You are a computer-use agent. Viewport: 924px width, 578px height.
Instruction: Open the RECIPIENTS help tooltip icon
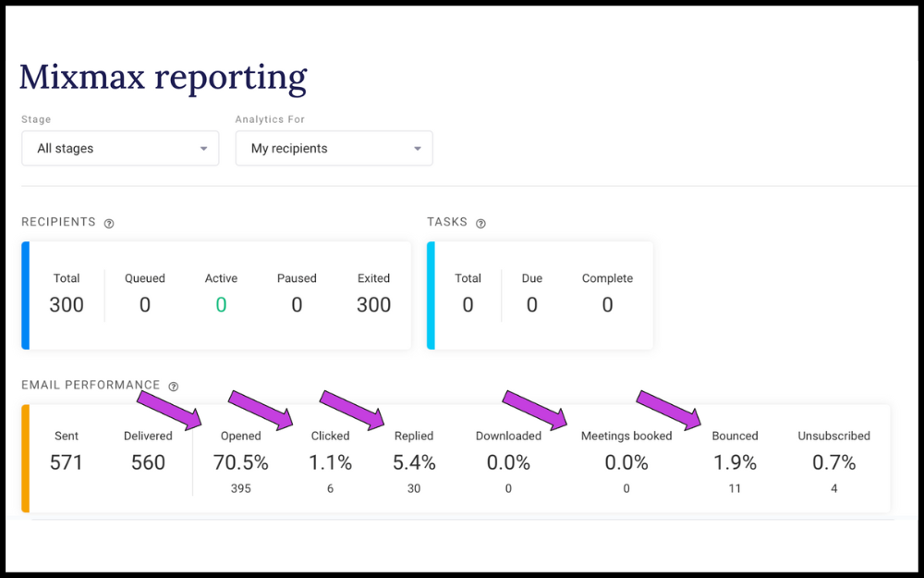click(x=110, y=222)
